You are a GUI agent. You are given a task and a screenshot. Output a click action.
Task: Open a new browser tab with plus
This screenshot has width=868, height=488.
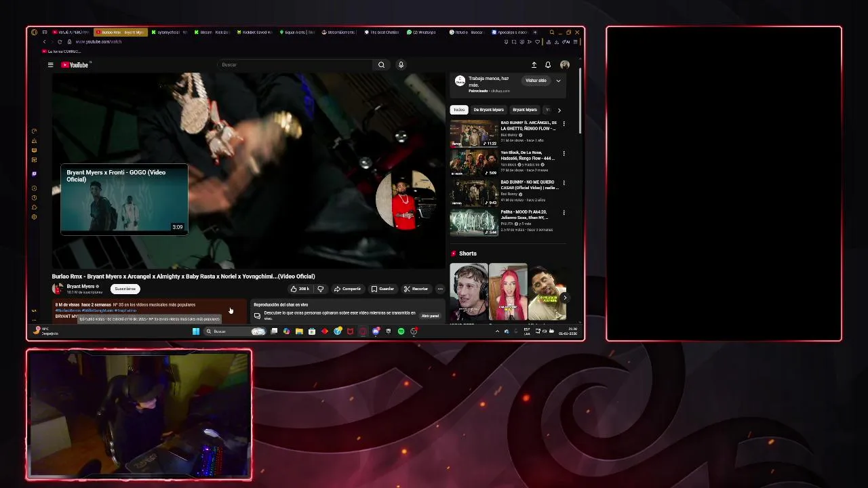(536, 32)
